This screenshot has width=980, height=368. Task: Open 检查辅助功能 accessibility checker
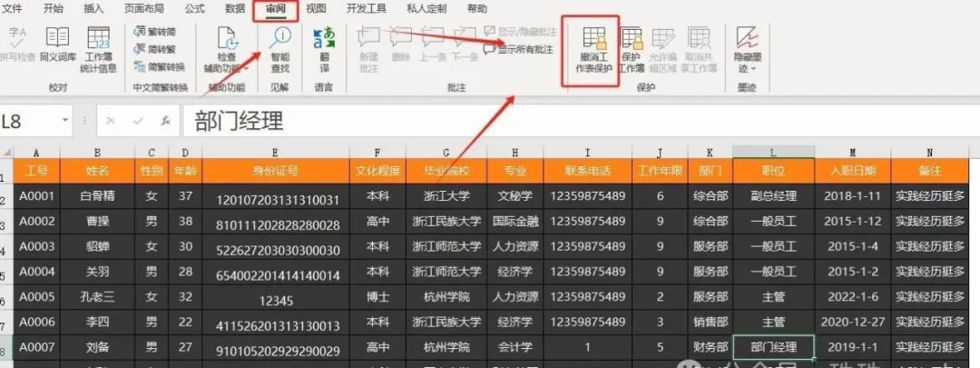point(227,50)
